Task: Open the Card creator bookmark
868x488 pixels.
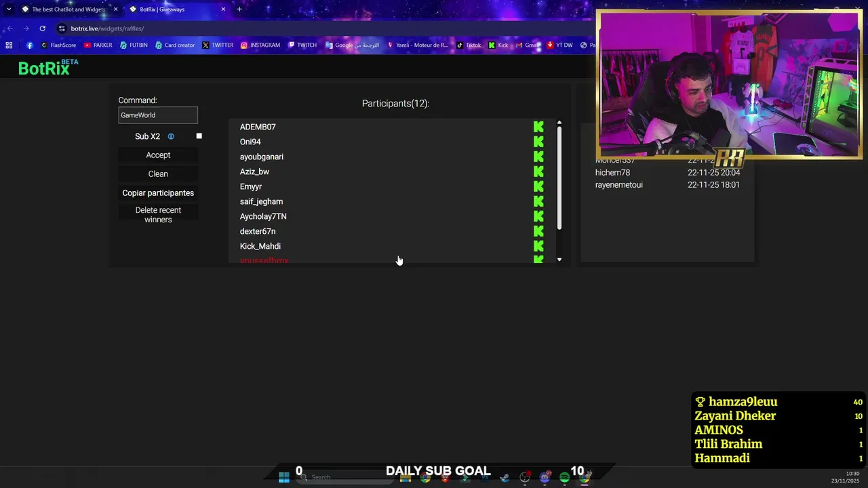Action: pyautogui.click(x=175, y=45)
